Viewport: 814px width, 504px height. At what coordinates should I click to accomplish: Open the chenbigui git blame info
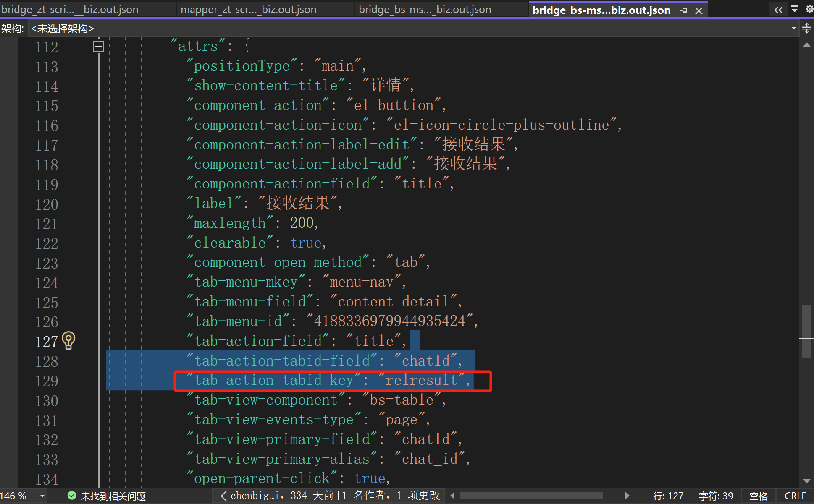(x=330, y=496)
